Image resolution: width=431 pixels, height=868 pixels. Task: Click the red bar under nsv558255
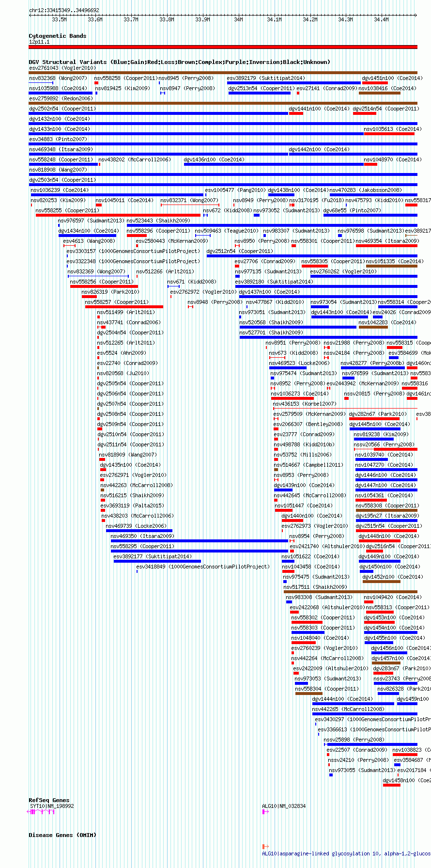click(118, 215)
